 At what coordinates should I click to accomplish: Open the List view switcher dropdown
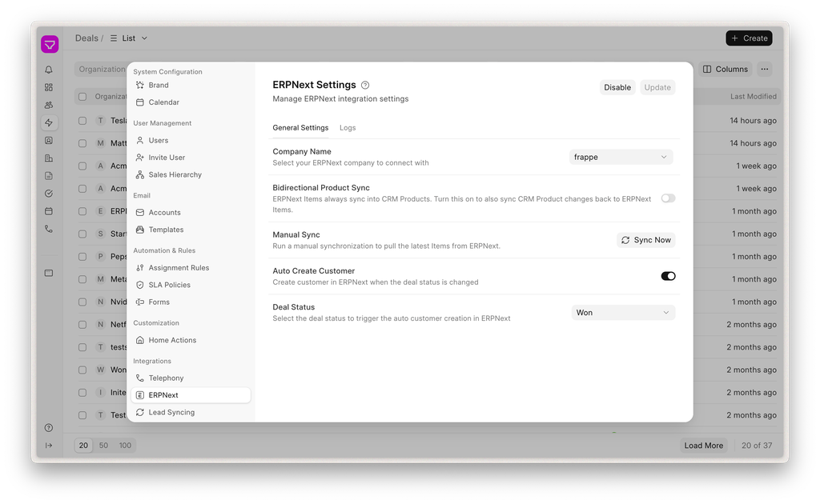pyautogui.click(x=129, y=38)
